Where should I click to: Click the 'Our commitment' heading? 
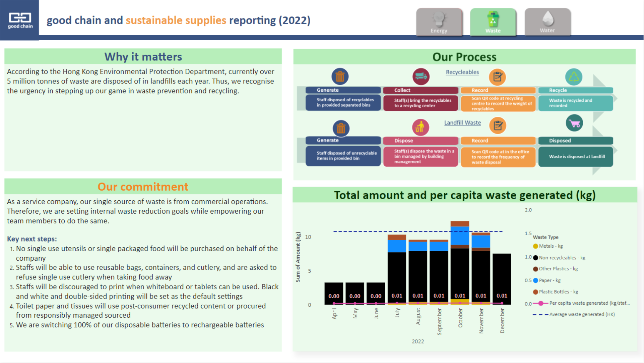143,187
